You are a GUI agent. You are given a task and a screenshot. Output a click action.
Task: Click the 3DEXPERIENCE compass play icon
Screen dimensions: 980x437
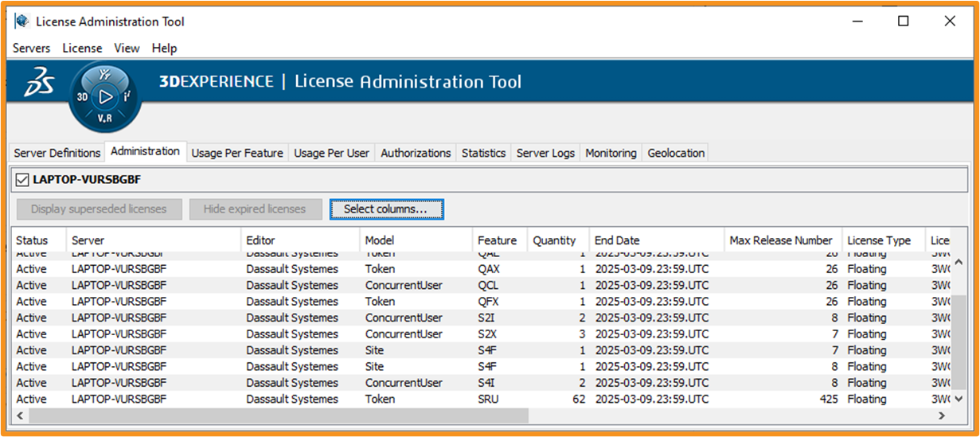pyautogui.click(x=105, y=97)
